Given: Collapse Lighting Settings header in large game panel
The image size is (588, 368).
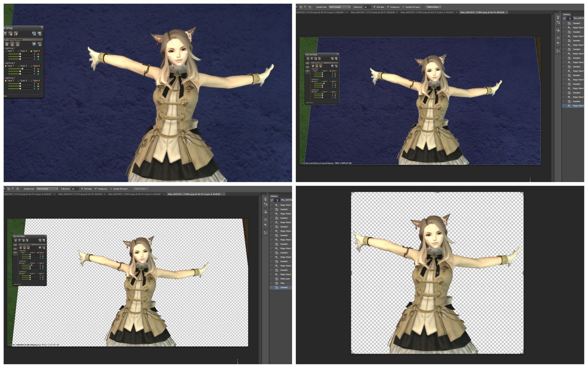Looking at the screenshot, I should coord(24,39).
